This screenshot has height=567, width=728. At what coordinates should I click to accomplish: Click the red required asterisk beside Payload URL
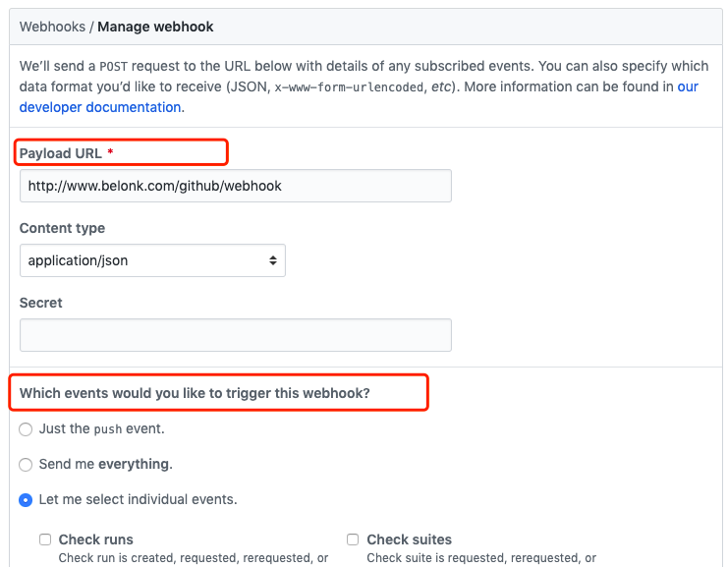(110, 152)
